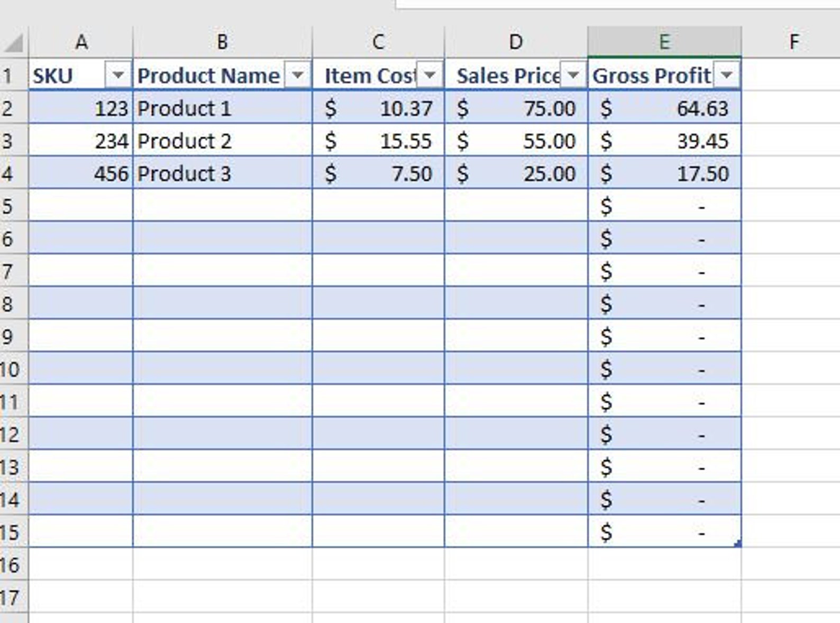
Task: Select row 16 header
Action: pyautogui.click(x=14, y=565)
